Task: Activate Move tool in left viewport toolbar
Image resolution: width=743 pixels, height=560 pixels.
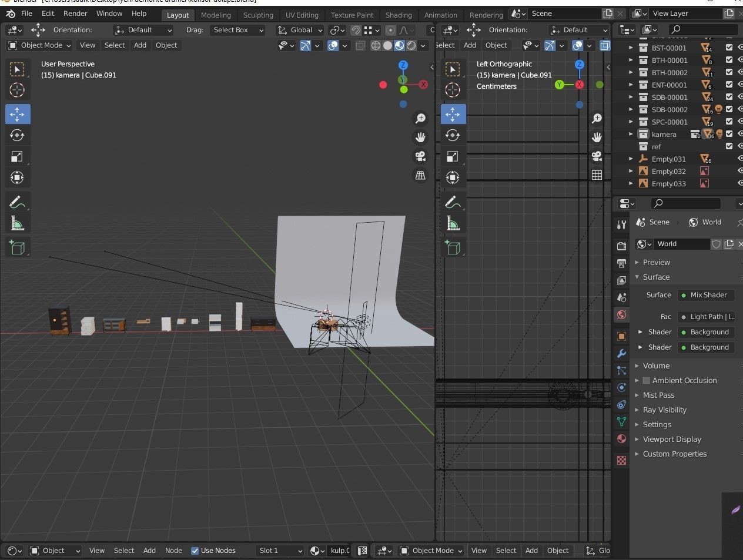Action: pos(17,114)
